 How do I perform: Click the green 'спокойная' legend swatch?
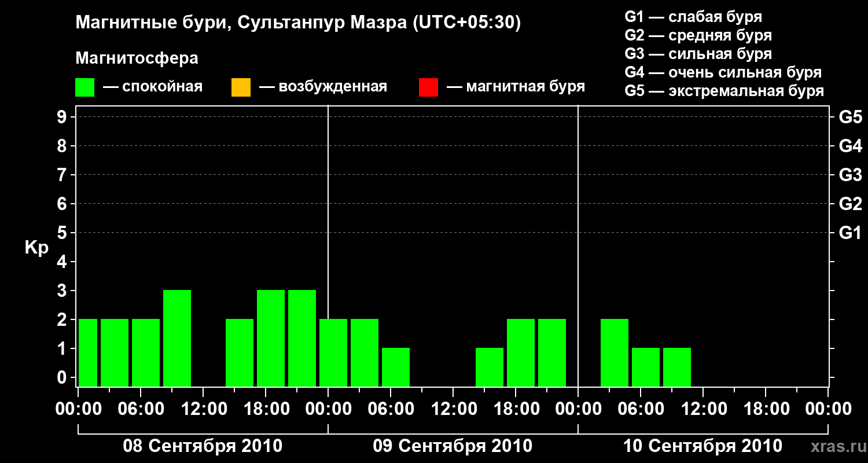click(x=85, y=87)
